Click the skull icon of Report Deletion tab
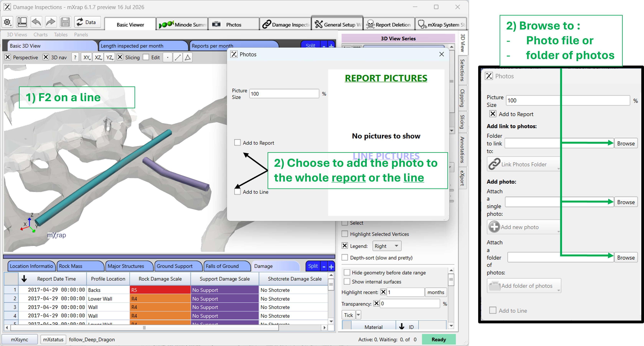Image resolution: width=644 pixels, height=346 pixels. point(370,25)
